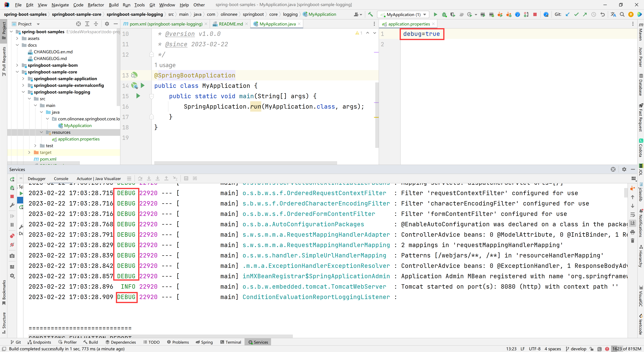Print console output with the printer icon

pos(632,232)
